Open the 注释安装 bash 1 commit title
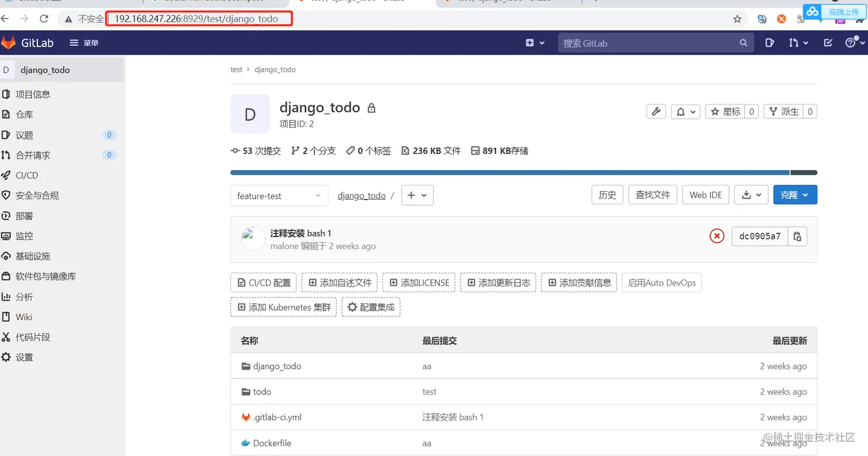 point(301,233)
